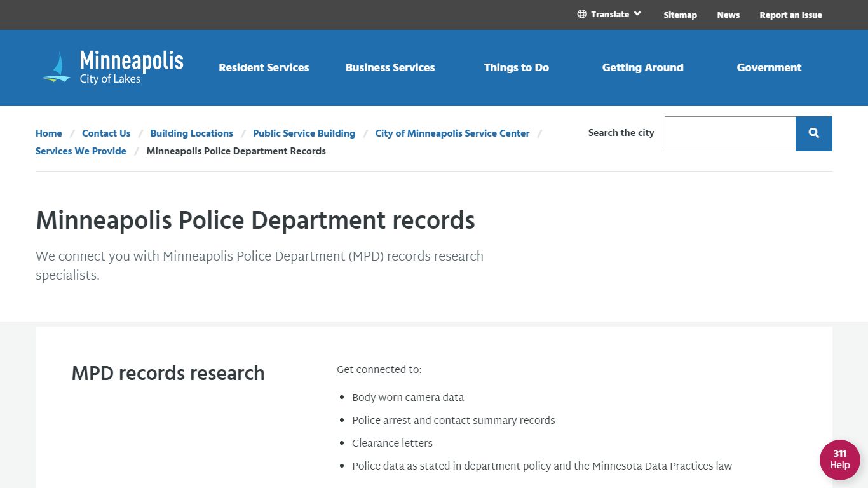
Task: Click 'Police arrest and contact summary records' item
Action: 454,421
